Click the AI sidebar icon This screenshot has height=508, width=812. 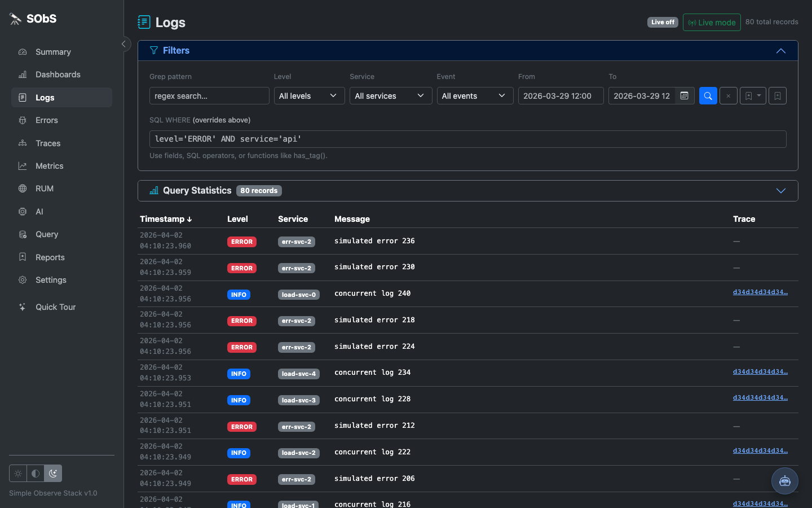[x=23, y=212]
